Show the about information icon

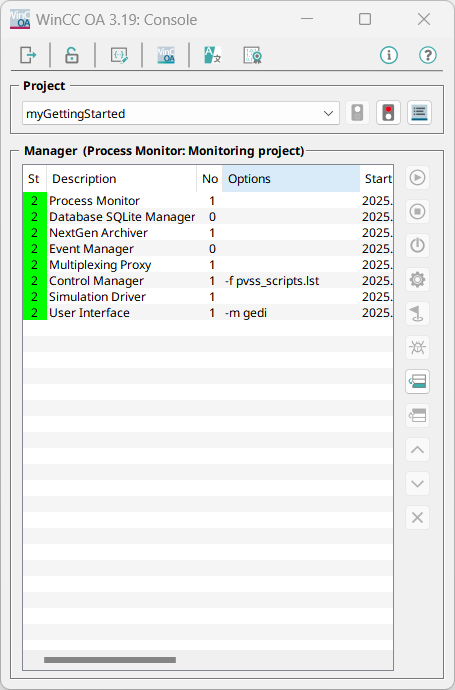(389, 55)
